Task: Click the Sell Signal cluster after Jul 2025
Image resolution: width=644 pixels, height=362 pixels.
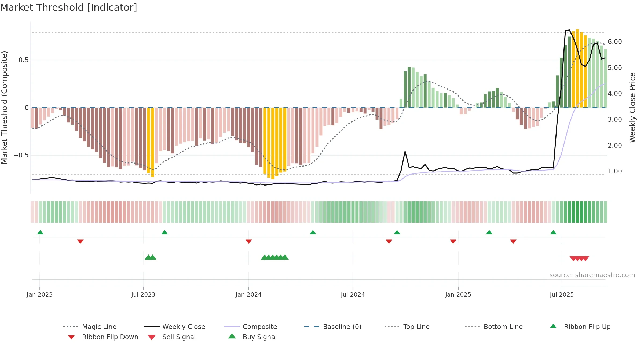Action: tap(579, 258)
